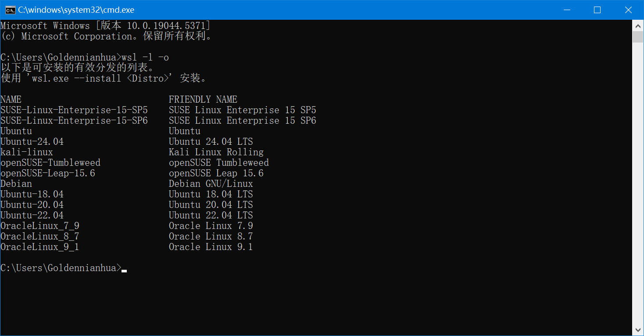
Task: Click the scrollbar up arrow
Action: point(638,25)
